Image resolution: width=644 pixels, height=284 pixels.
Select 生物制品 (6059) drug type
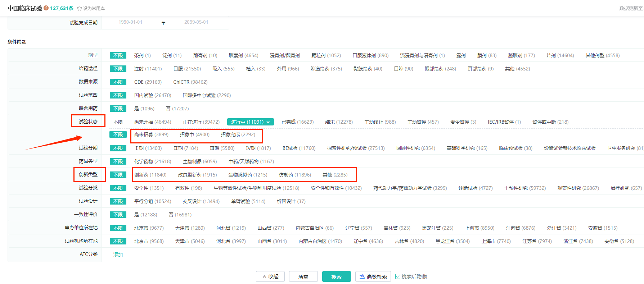click(199, 161)
